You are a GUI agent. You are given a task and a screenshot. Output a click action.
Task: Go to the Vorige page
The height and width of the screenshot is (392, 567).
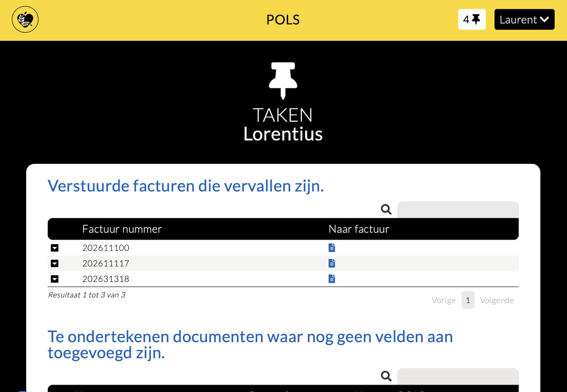click(444, 300)
